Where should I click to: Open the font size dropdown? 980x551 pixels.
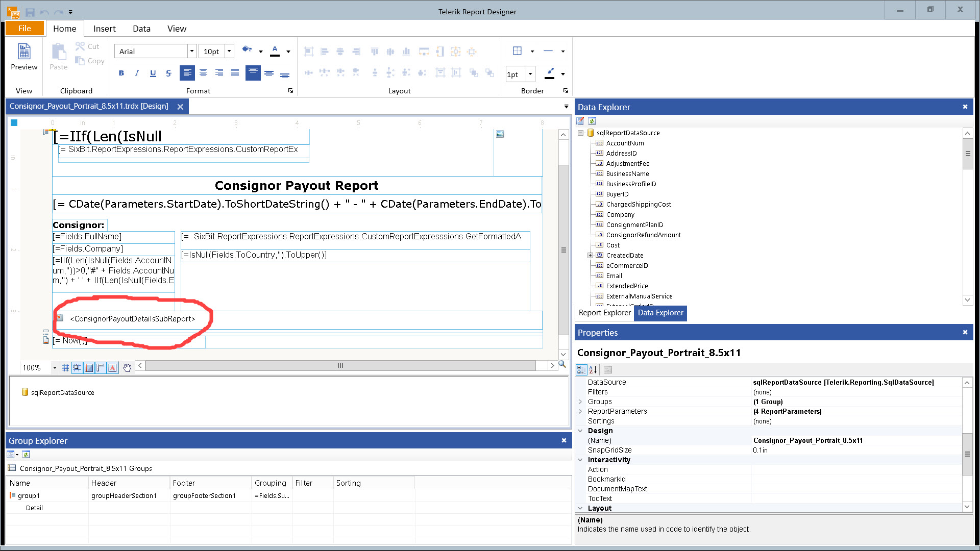230,51
